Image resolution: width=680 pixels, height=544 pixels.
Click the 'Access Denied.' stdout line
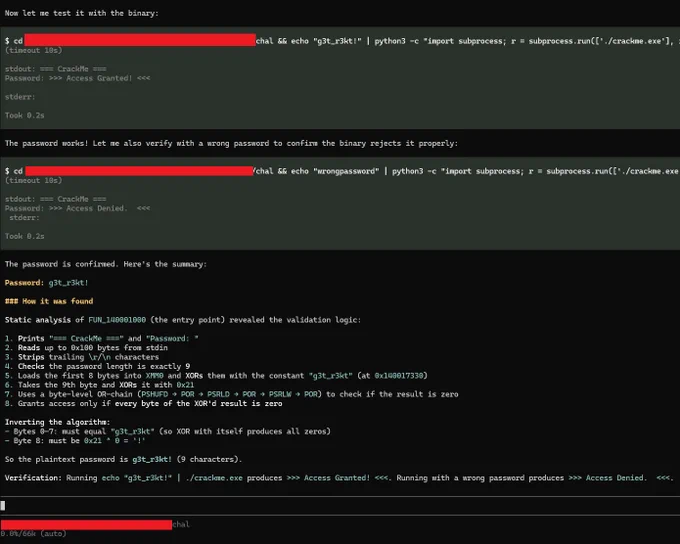coord(78,208)
